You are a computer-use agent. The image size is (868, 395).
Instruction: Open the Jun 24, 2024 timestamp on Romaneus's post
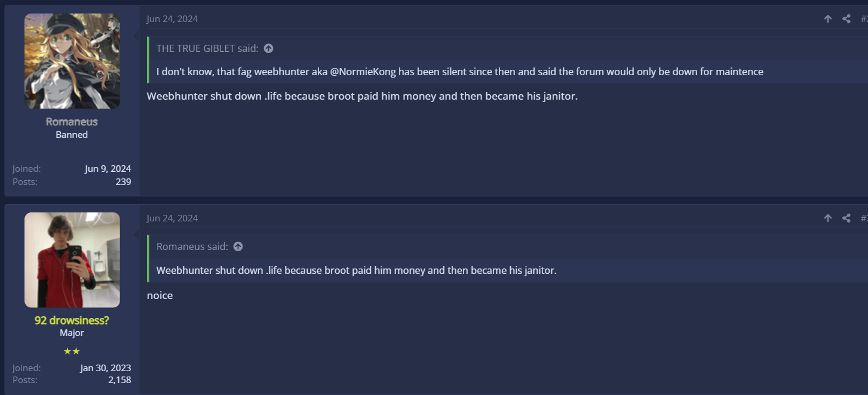(172, 19)
